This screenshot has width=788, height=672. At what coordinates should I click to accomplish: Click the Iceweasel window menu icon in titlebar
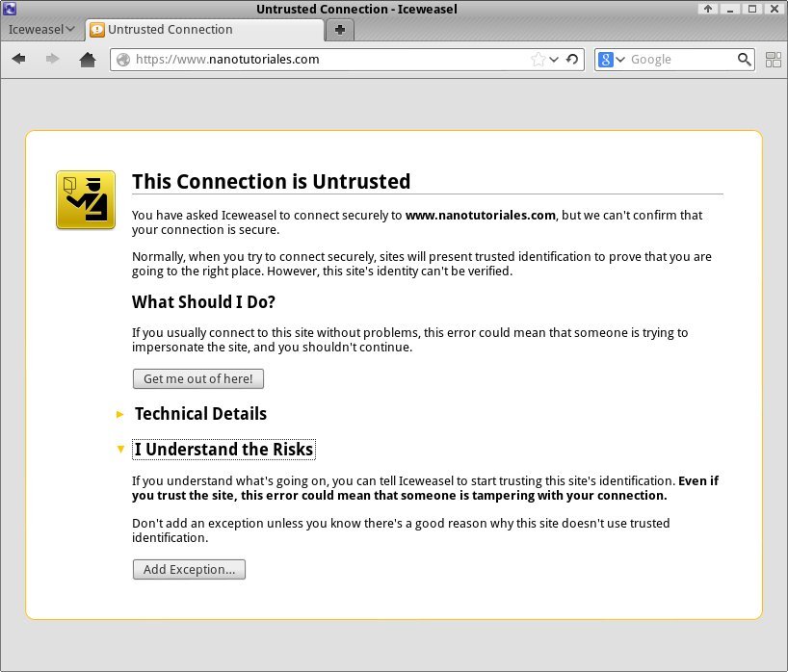click(x=9, y=9)
